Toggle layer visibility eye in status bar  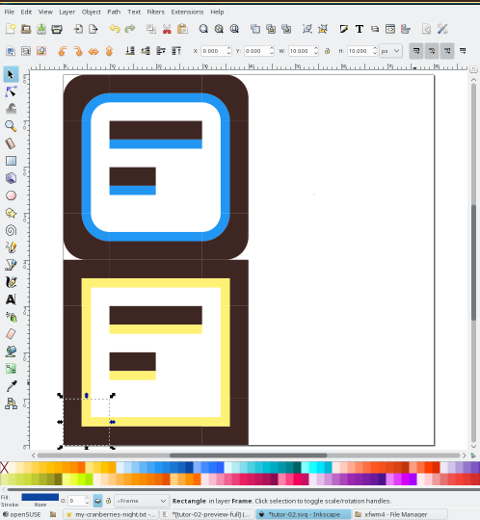coord(97,501)
